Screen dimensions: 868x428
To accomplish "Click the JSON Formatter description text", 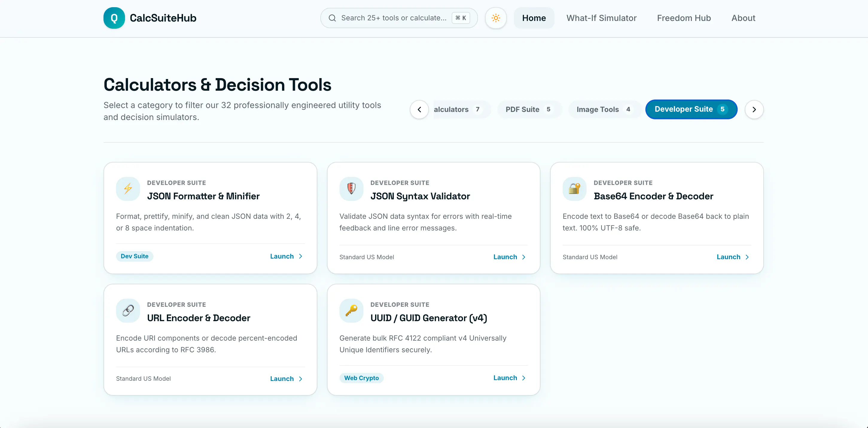I will (x=208, y=222).
